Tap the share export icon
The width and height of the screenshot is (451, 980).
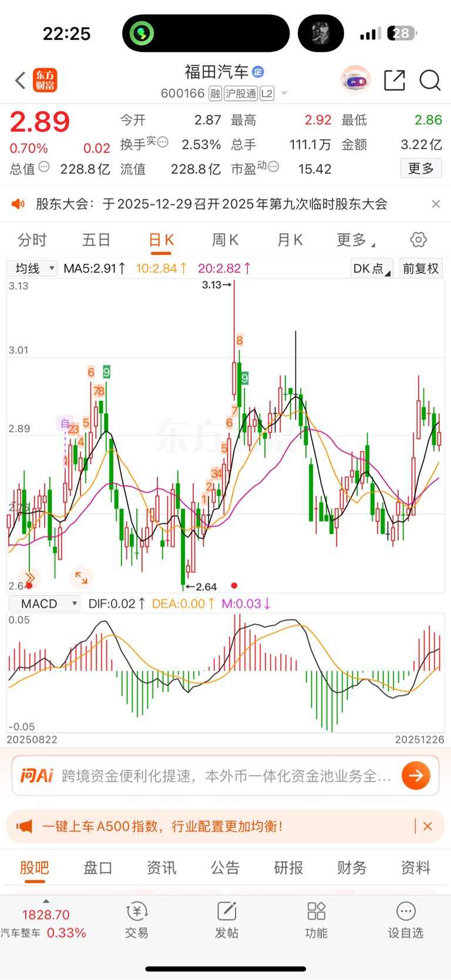pos(395,80)
